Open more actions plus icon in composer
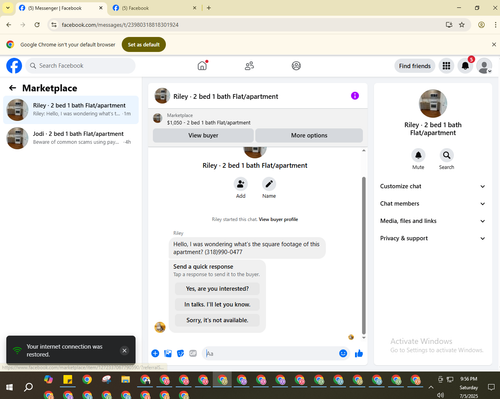The image size is (500, 399). tap(155, 353)
